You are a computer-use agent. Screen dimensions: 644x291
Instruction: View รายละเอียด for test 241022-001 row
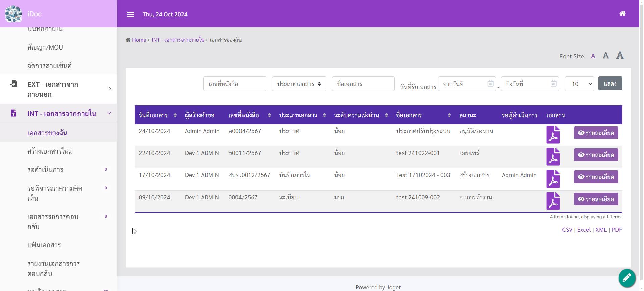pos(596,155)
